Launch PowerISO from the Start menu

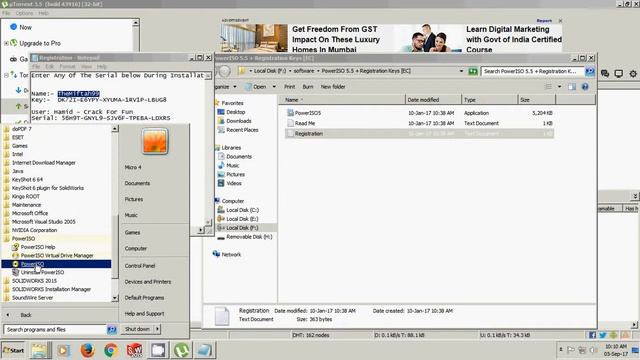pos(32,264)
